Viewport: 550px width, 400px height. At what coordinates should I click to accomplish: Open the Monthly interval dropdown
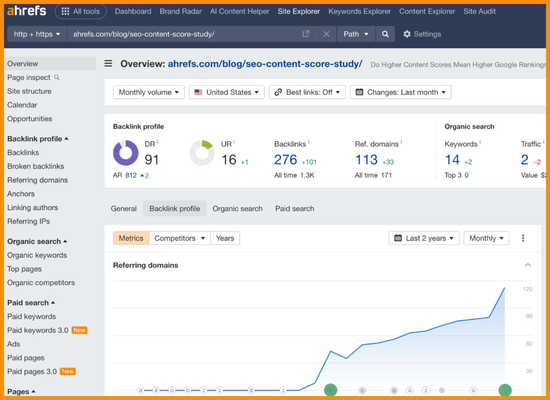pos(486,238)
